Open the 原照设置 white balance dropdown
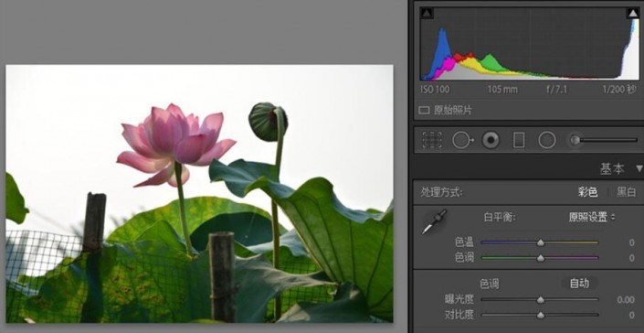 tap(592, 217)
